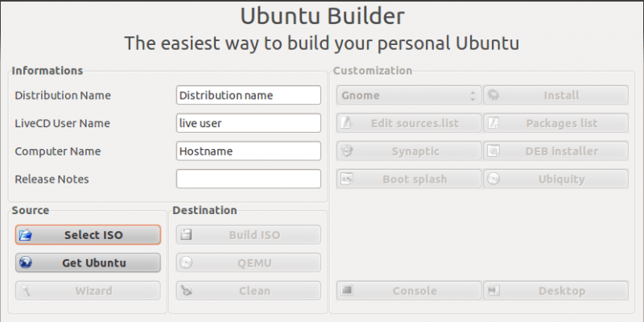The width and height of the screenshot is (644, 322).
Task: Focus the Distribution Name text field
Action: (x=249, y=95)
